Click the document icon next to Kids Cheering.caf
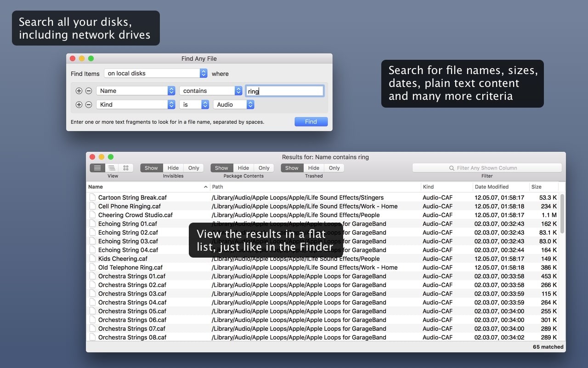This screenshot has height=368, width=588. pos(92,259)
